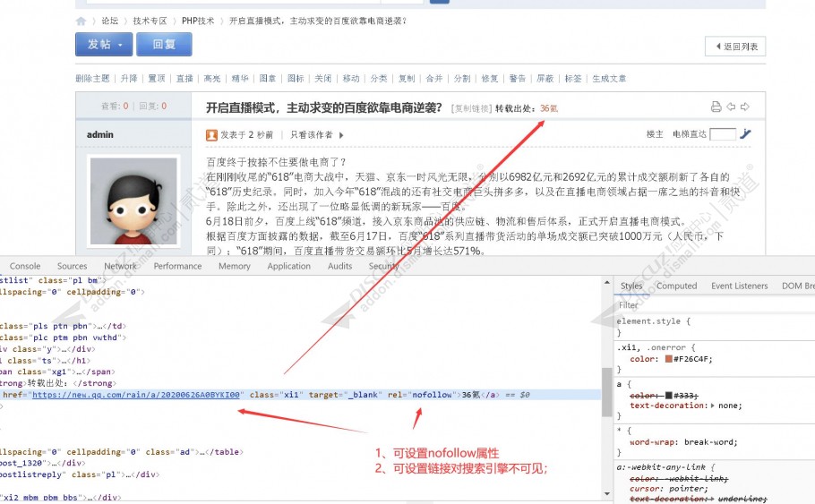Click 高亮 moderation link

click(212, 79)
